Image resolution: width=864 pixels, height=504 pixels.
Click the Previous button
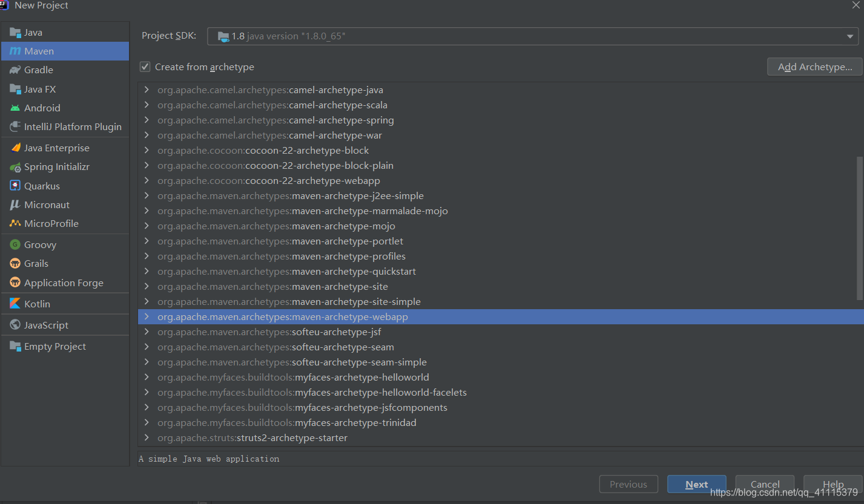[628, 484]
